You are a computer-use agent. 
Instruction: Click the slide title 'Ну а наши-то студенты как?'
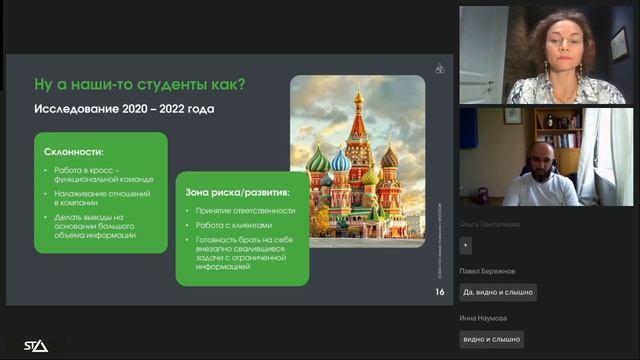point(140,84)
